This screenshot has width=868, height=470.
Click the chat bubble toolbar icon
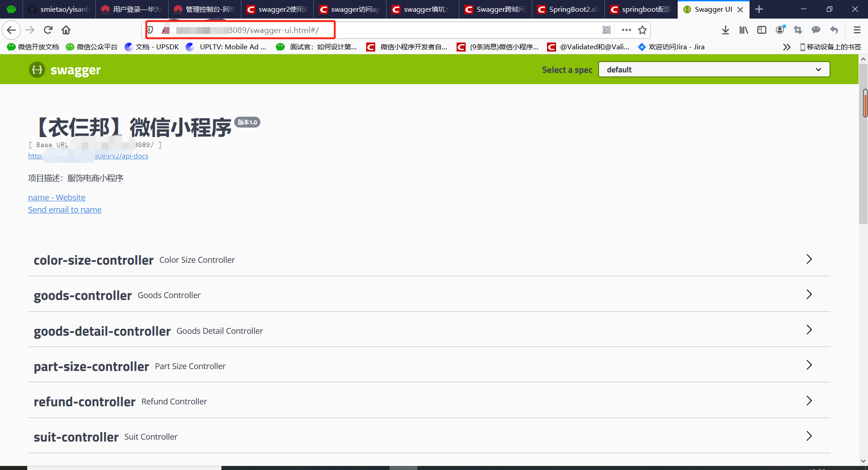[x=816, y=30]
